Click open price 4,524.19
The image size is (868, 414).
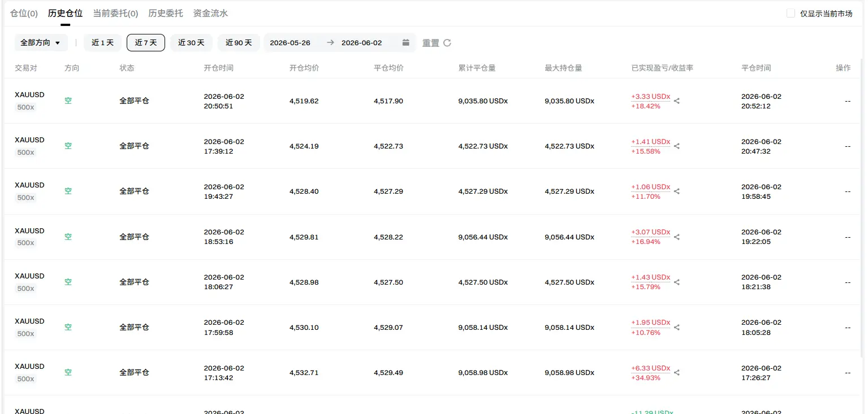tap(304, 146)
